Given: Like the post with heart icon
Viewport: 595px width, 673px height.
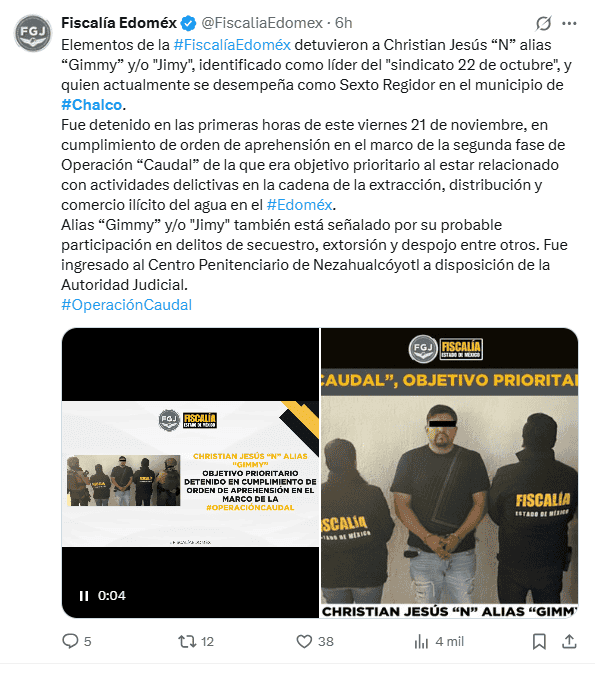Looking at the screenshot, I should pyautogui.click(x=304, y=642).
